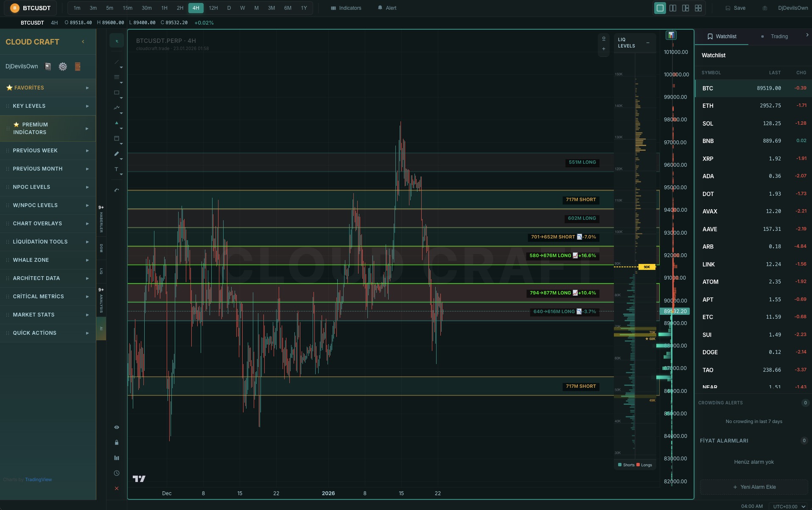Click the plus icon next to LIQ LEVELS
812x510 pixels.
(604, 49)
